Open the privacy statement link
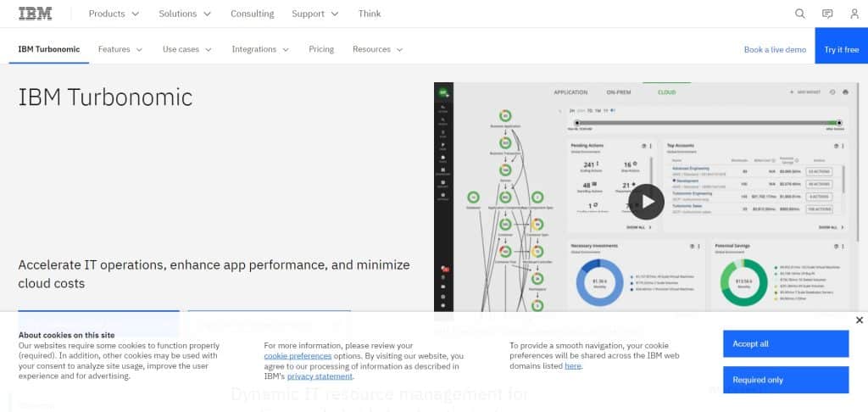This screenshot has height=412, width=868. [320, 376]
